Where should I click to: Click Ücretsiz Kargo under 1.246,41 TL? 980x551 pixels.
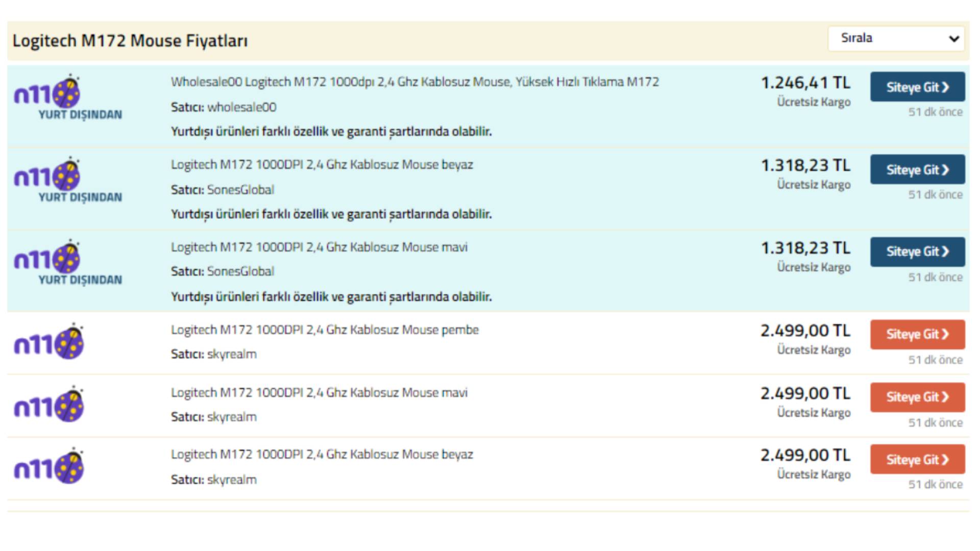click(x=814, y=102)
